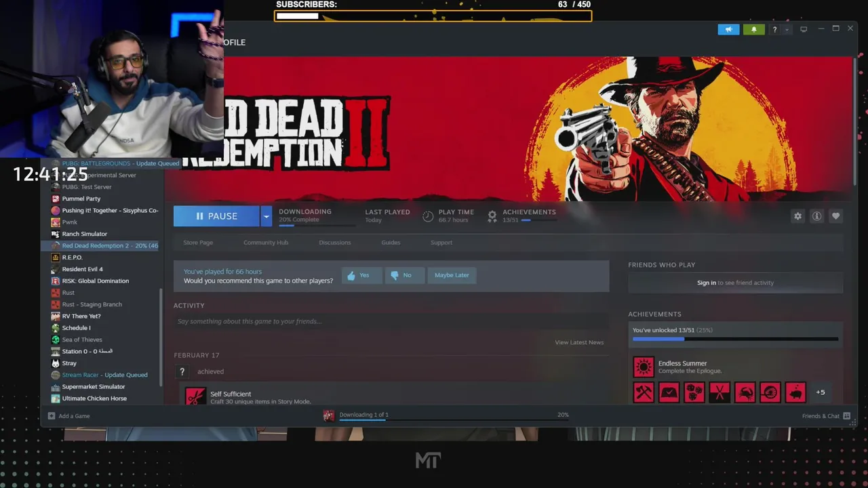This screenshot has height=488, width=868.
Task: Click the Friends & Chat grid icon
Action: point(847,415)
